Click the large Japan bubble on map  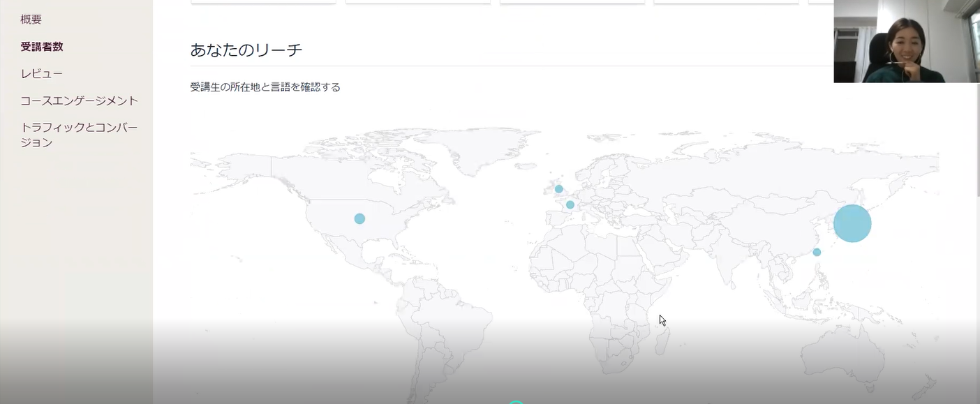[852, 223]
